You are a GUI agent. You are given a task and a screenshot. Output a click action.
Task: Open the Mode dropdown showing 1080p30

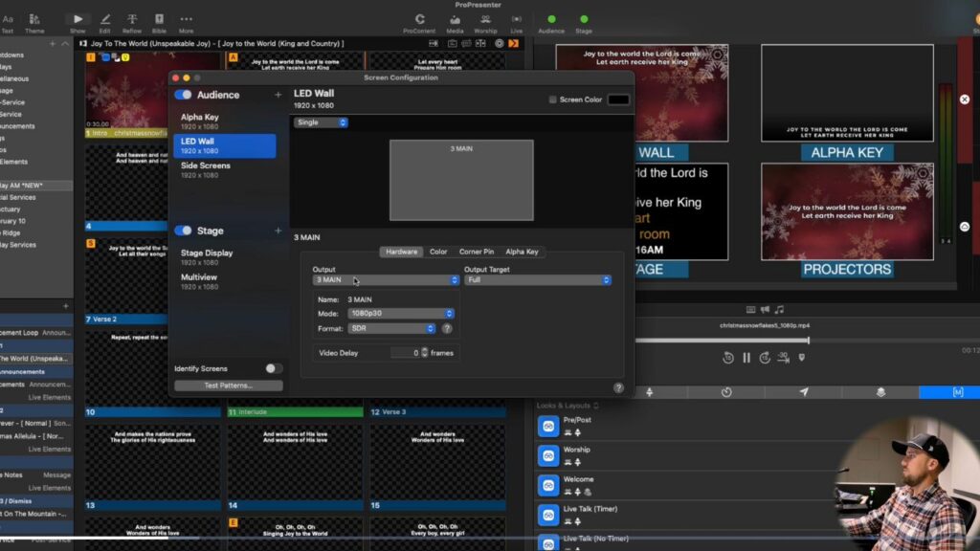(400, 314)
